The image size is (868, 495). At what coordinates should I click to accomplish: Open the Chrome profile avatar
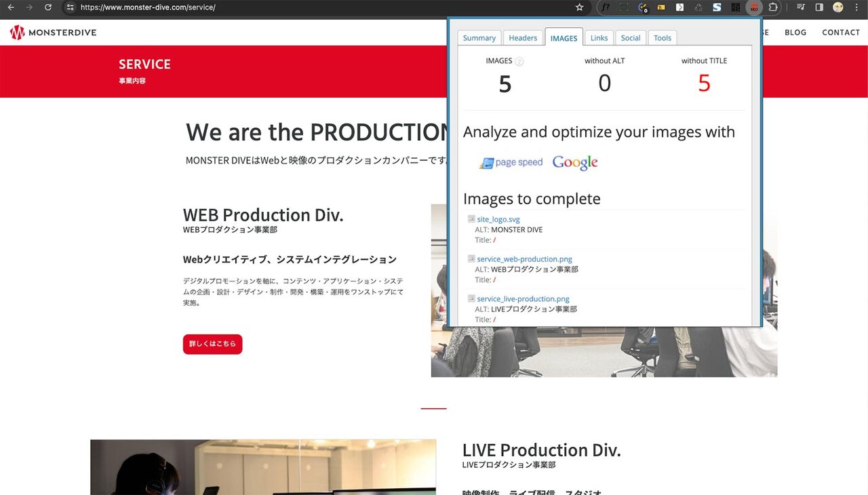point(838,7)
